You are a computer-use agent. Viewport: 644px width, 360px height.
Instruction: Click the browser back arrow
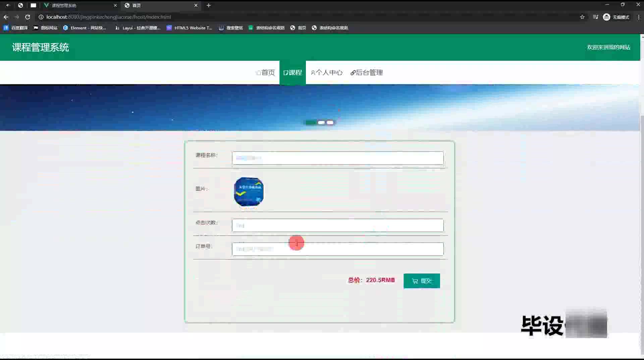6,17
